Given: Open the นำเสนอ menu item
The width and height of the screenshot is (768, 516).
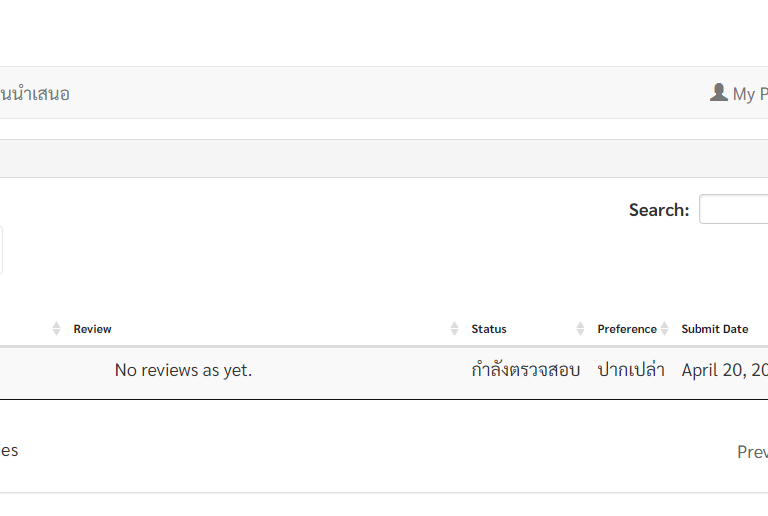Looking at the screenshot, I should click(35, 94).
